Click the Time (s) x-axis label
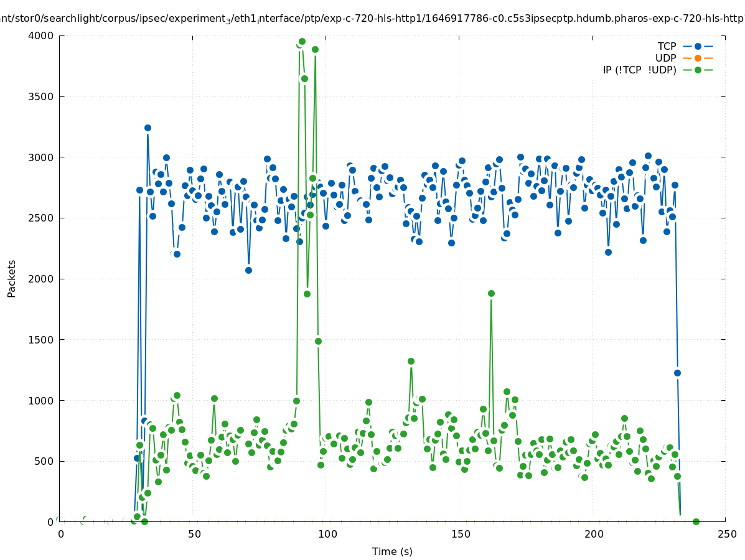The image size is (745, 560). click(x=392, y=551)
